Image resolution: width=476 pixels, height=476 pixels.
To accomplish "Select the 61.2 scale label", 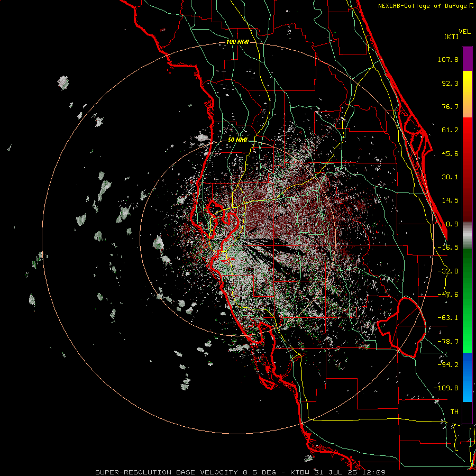I will click(x=450, y=130).
